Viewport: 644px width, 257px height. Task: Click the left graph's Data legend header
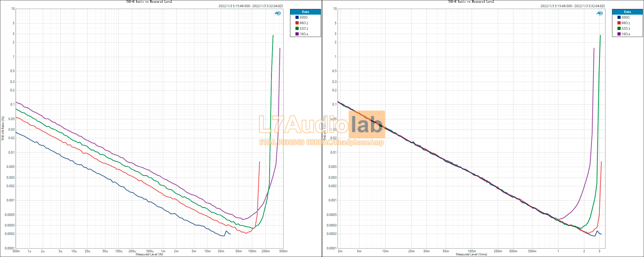pos(305,12)
